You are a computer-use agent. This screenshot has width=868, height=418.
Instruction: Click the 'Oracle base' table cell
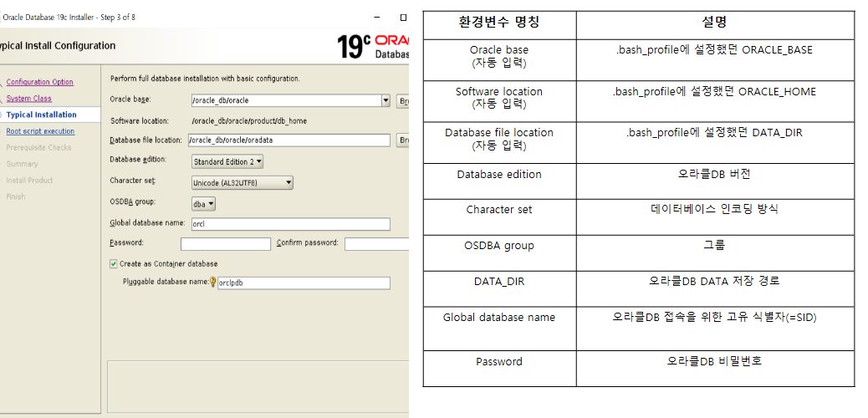(x=499, y=60)
